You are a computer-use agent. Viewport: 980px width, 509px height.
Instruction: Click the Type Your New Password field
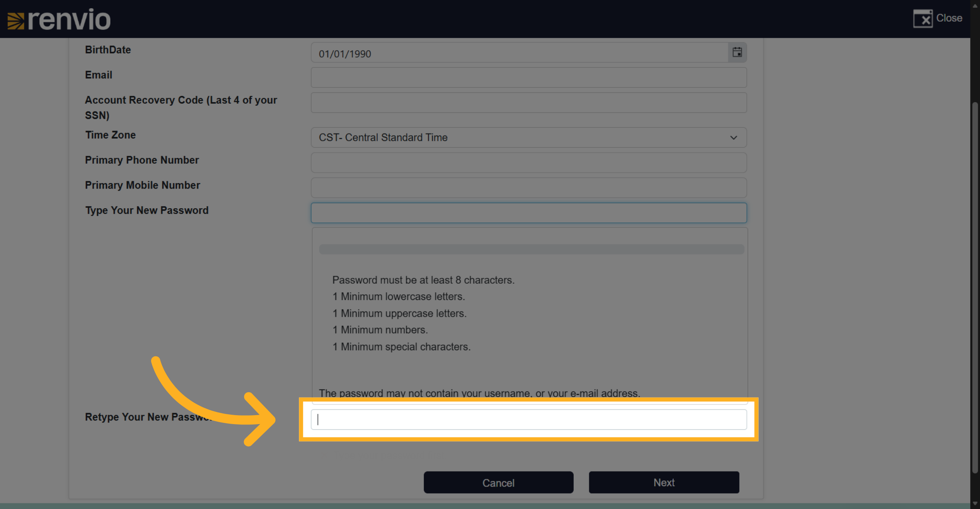(529, 213)
